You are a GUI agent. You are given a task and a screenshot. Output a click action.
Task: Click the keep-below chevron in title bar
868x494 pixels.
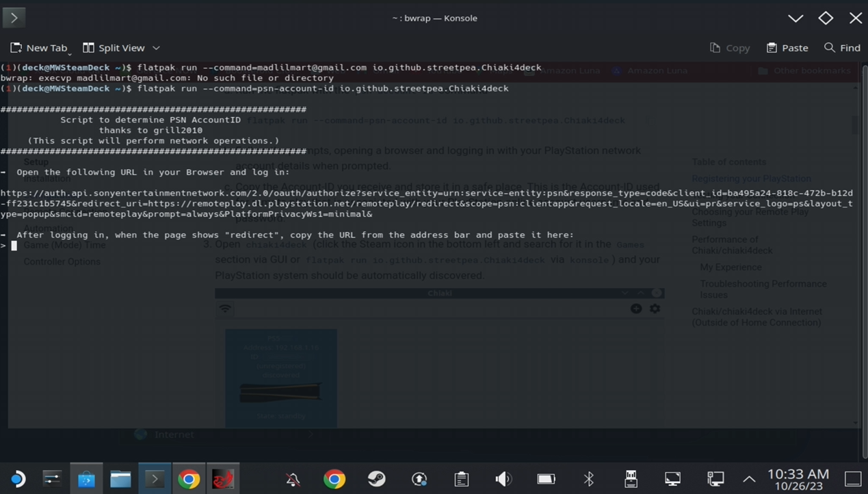coord(795,18)
